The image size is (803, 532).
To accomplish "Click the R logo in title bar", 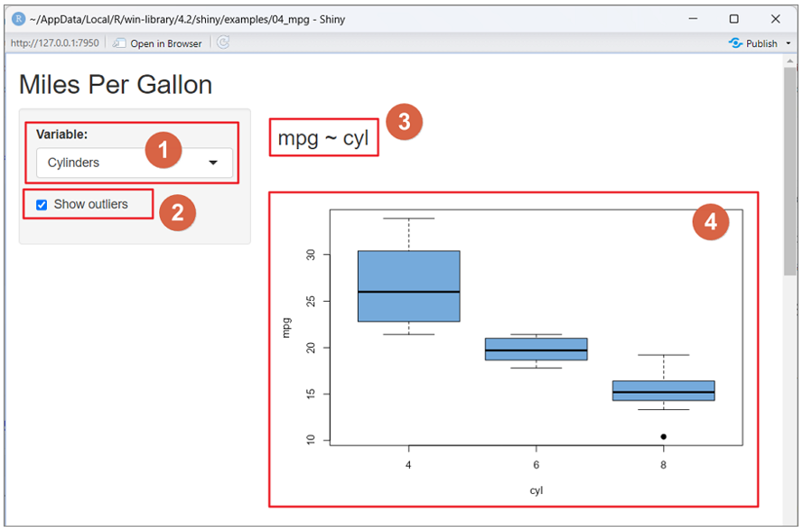I will (18, 19).
